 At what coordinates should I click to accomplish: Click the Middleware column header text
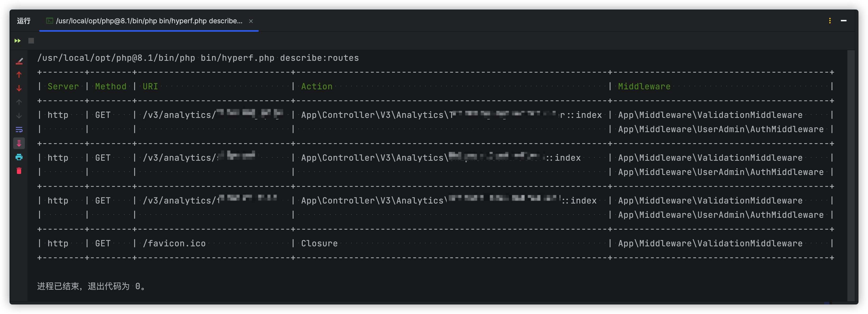[x=644, y=86]
